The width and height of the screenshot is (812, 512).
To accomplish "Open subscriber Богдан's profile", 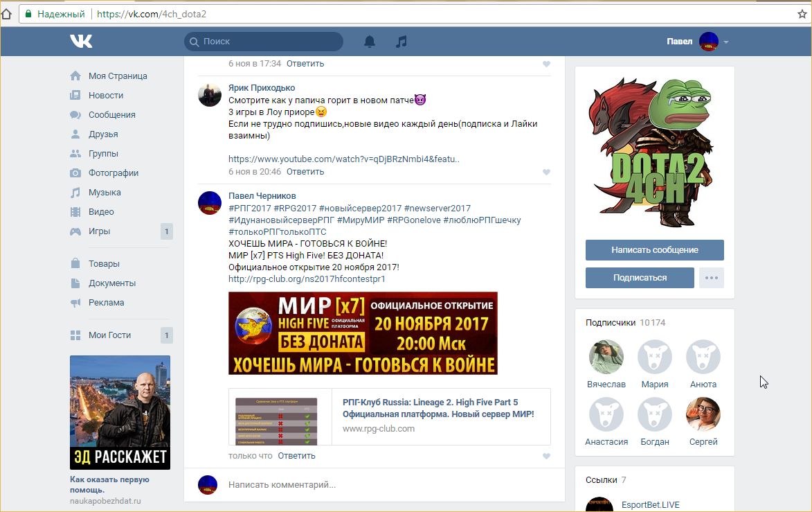I will tap(655, 421).
